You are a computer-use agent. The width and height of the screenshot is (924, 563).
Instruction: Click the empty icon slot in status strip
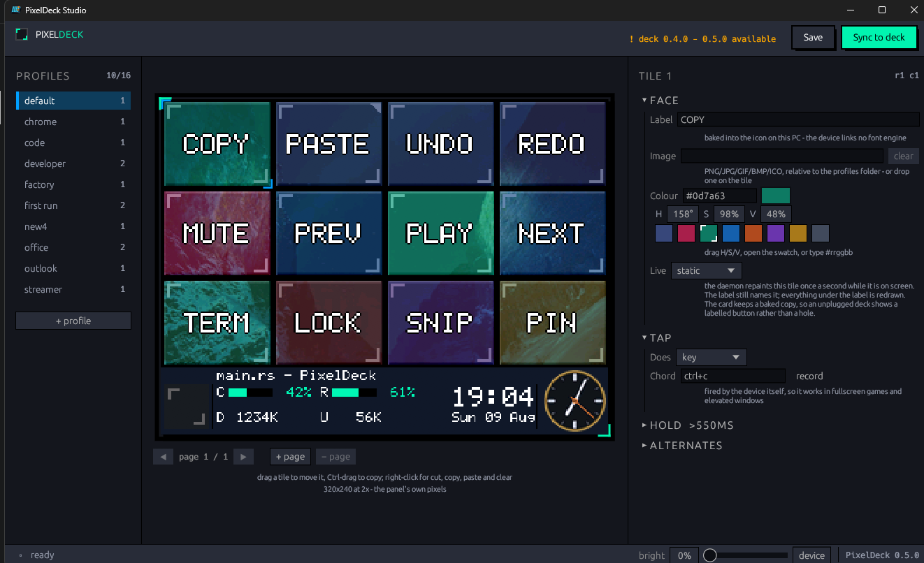[185, 407]
